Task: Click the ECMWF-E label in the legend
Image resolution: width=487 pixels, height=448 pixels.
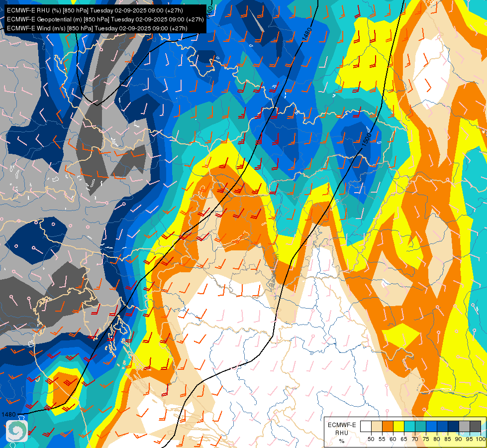Action: [x=342, y=425]
